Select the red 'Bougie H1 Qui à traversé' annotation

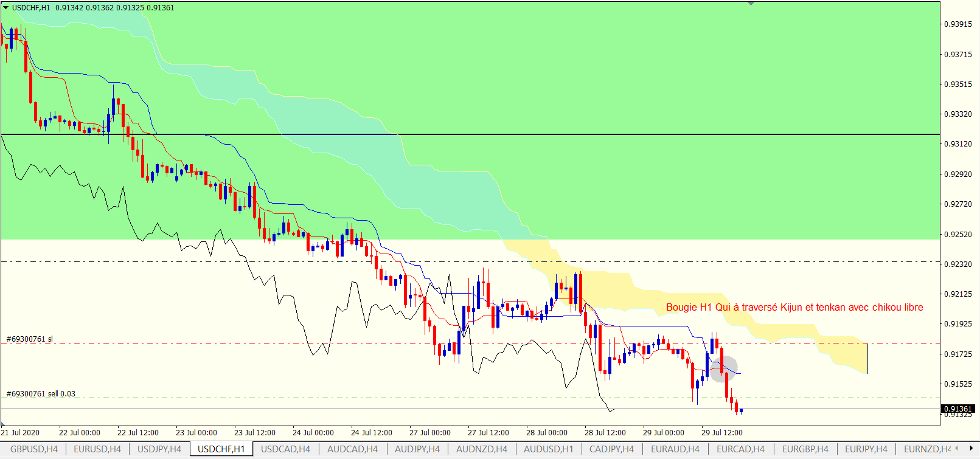point(794,307)
